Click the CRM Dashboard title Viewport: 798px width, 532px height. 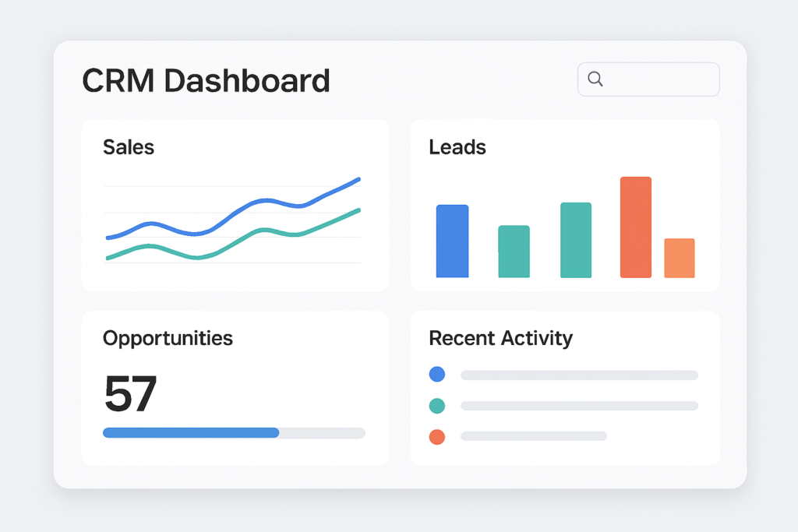pyautogui.click(x=206, y=80)
